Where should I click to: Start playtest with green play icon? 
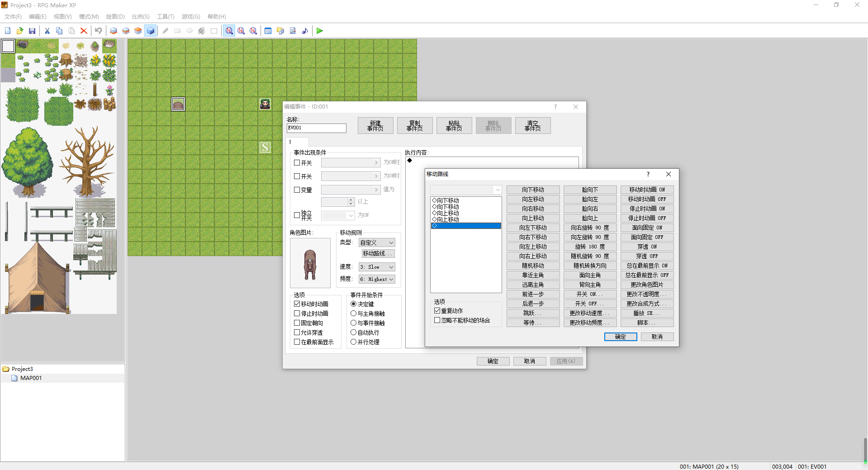pyautogui.click(x=320, y=31)
